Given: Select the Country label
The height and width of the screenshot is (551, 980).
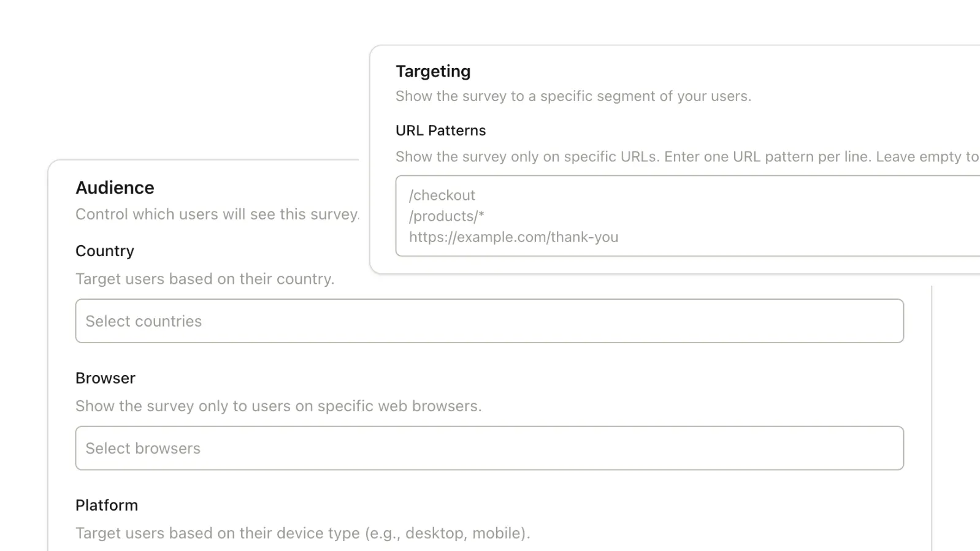Looking at the screenshot, I should [104, 251].
